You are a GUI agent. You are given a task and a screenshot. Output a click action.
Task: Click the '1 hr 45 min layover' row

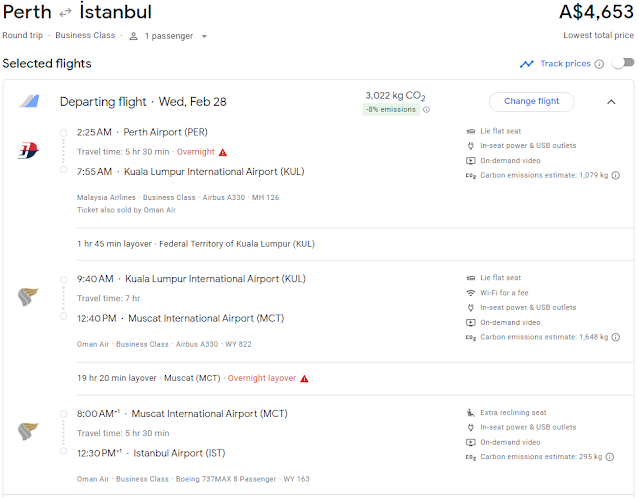coord(355,244)
